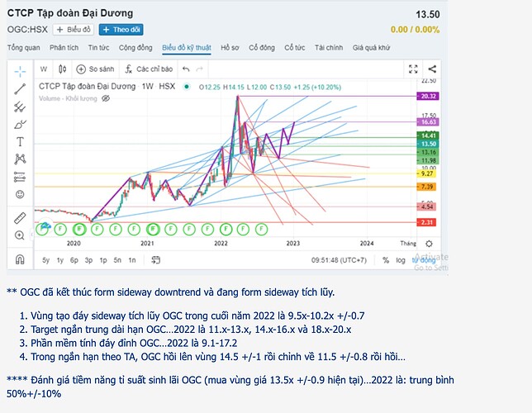Select the 5y time range
532x413 pixels.
(x=45, y=260)
